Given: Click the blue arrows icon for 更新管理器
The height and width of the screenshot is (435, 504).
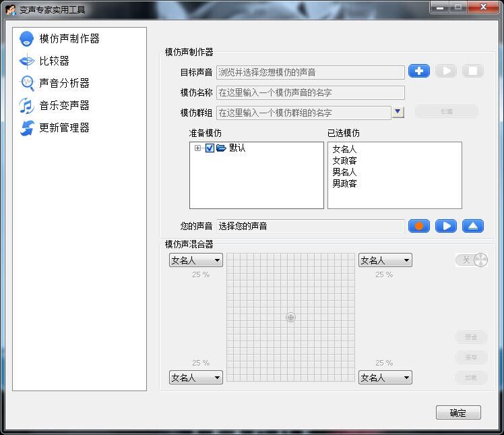Looking at the screenshot, I should [27, 127].
